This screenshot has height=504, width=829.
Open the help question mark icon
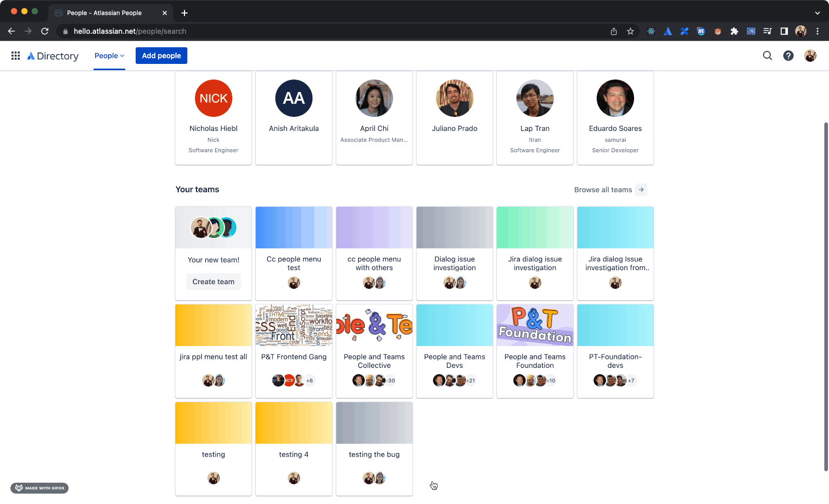click(788, 56)
